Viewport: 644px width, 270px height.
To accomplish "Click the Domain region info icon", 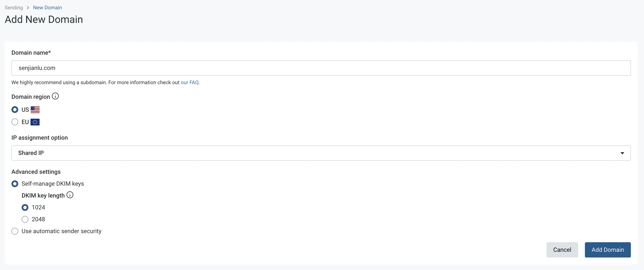I will point(55,96).
